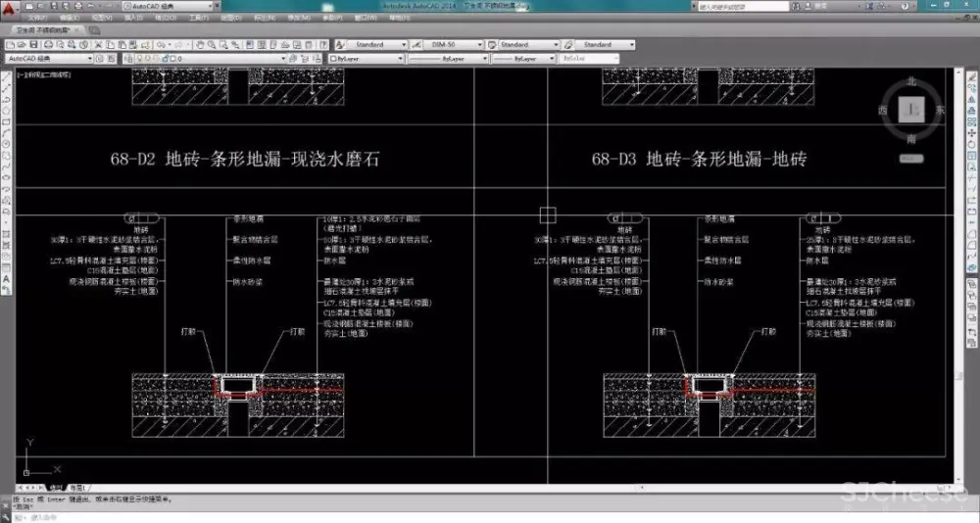Open the 绘图(D) menu
Image resolution: width=980 pixels, height=523 pixels.
[231, 18]
